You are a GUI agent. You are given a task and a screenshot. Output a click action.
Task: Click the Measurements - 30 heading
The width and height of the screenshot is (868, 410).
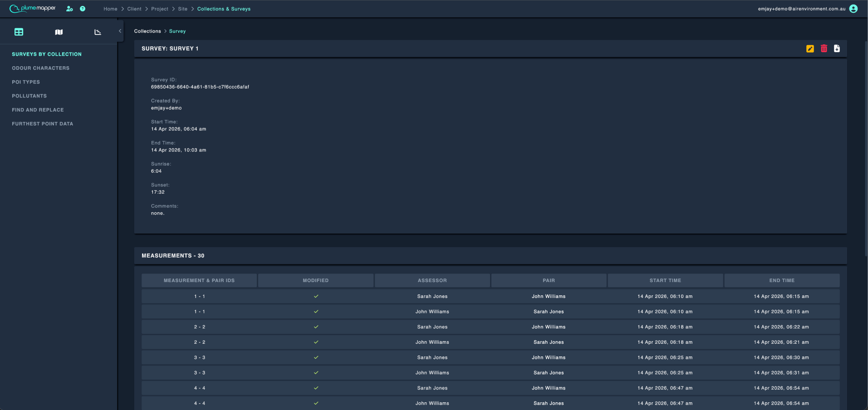click(x=173, y=256)
